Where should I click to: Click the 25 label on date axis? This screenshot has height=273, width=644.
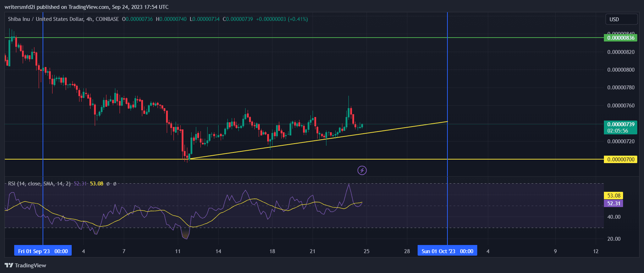367,251
